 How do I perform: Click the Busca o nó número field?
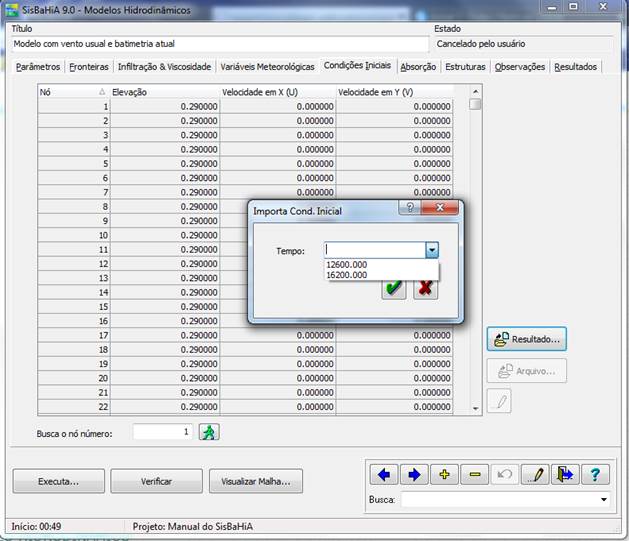[163, 432]
